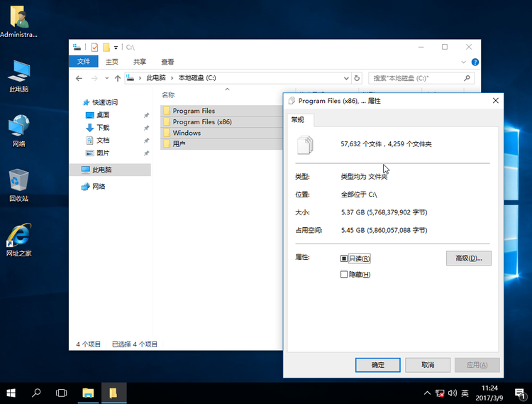Select the Program Files folder
The image size is (532, 404).
222,111
